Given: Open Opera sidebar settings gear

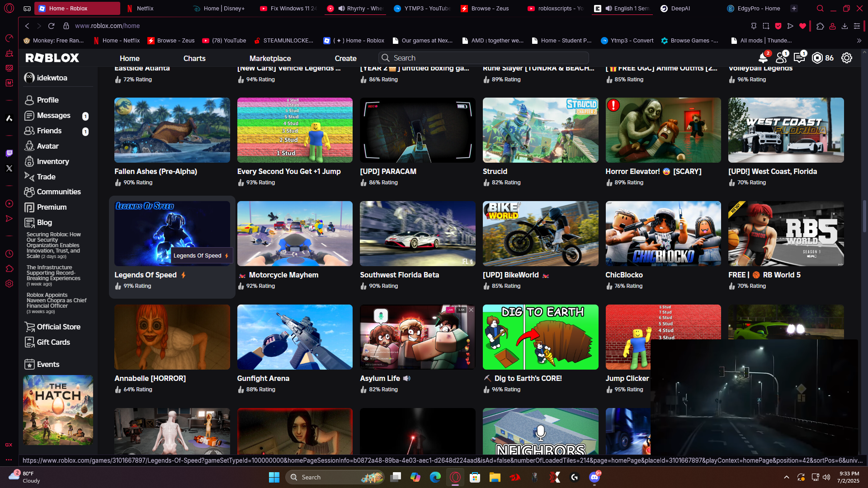Looking at the screenshot, I should pyautogui.click(x=9, y=284).
